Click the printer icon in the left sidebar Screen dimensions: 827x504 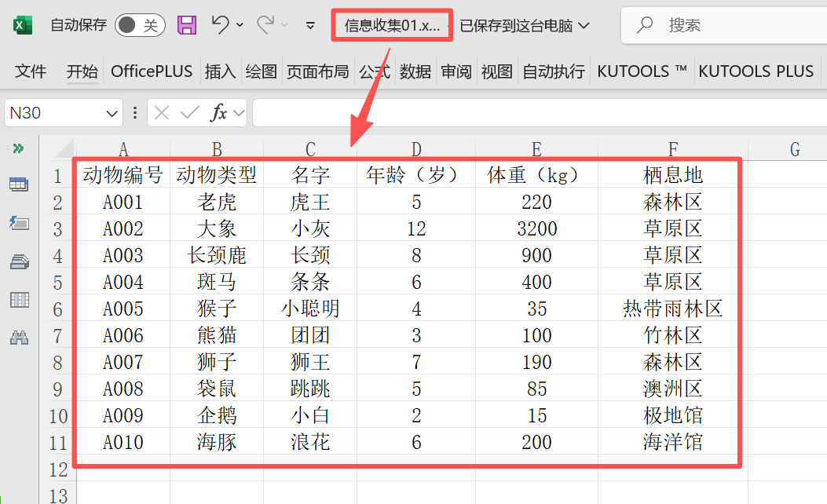point(17,261)
